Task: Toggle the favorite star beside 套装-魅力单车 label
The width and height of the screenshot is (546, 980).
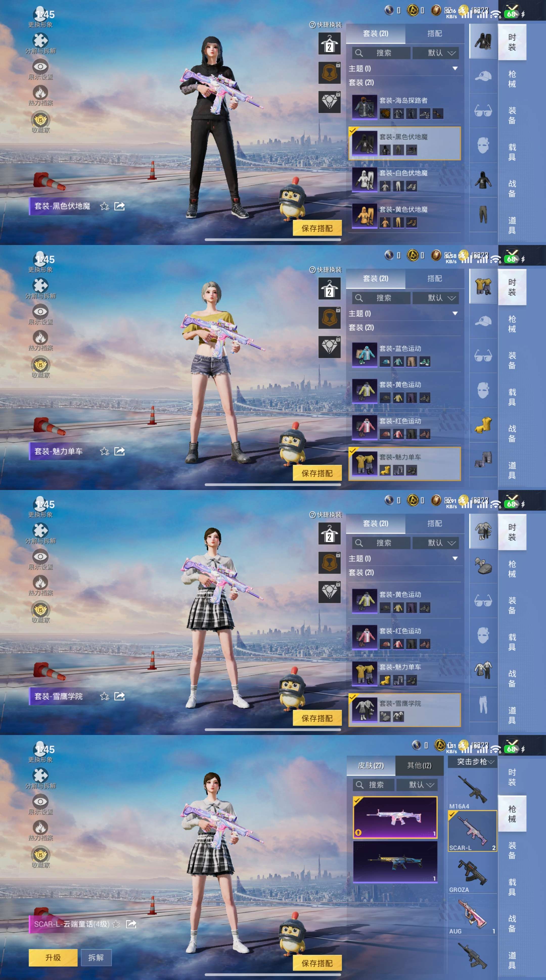Action: click(104, 451)
